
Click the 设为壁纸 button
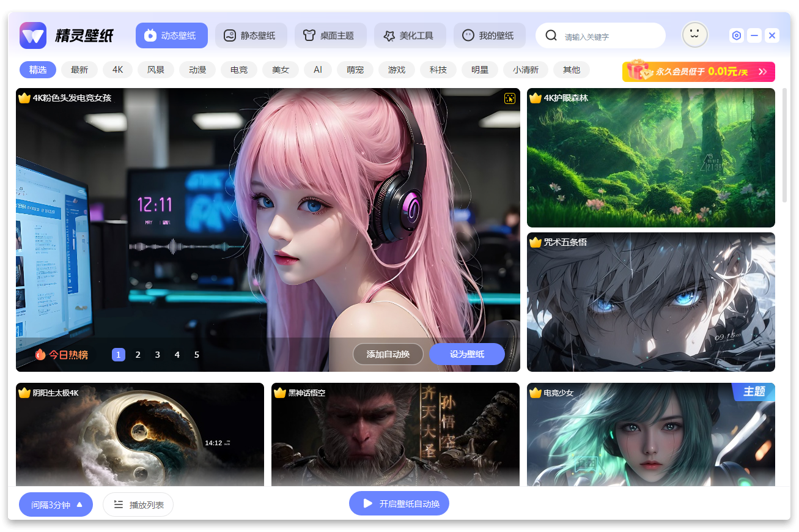(x=467, y=354)
